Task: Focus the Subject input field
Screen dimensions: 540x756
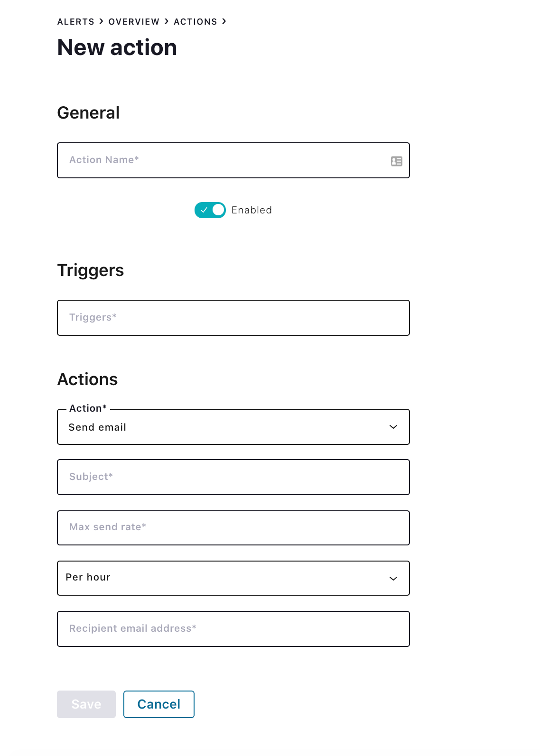Action: click(233, 477)
